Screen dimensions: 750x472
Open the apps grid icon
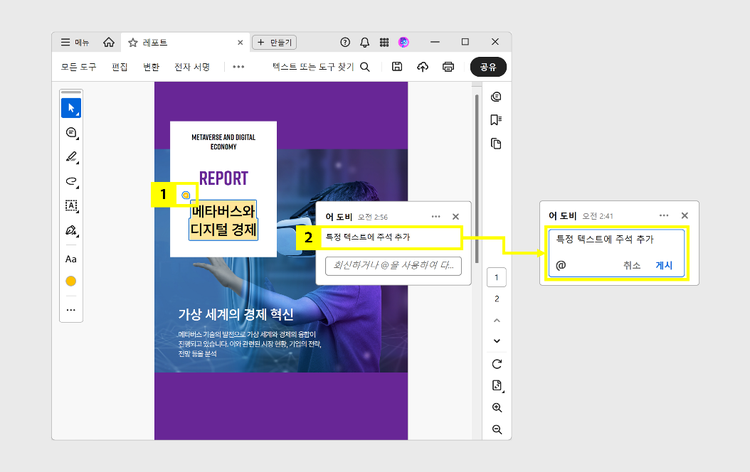(x=384, y=43)
